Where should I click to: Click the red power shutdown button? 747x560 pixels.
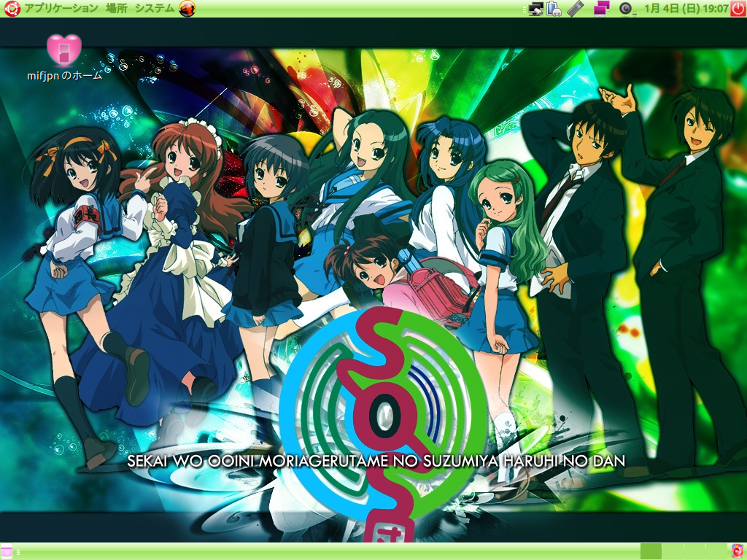[x=738, y=8]
